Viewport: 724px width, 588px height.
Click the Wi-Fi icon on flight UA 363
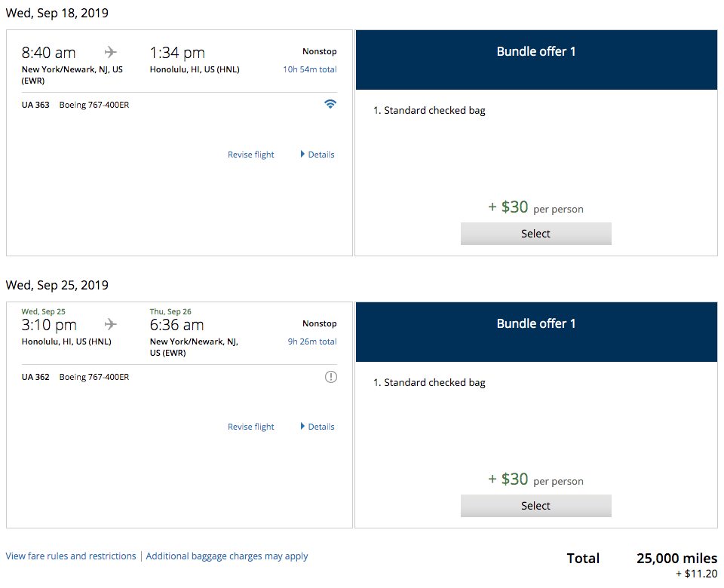(330, 105)
